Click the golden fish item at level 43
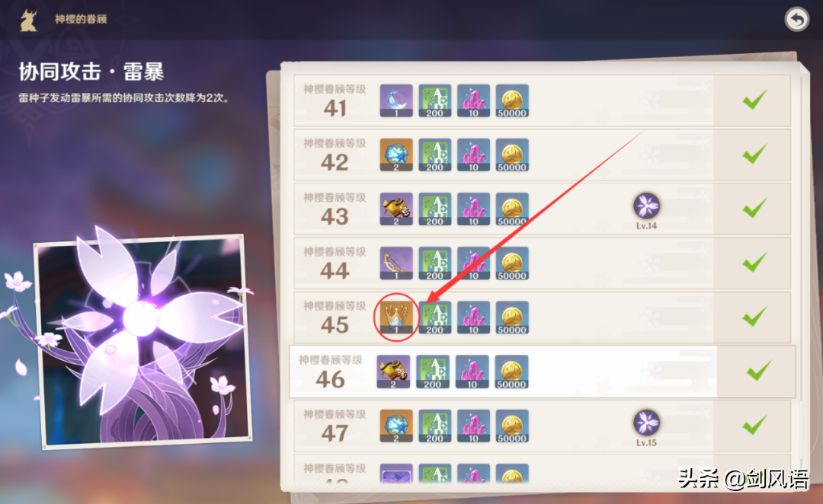Screen dimensions: 823x504 pos(396,209)
